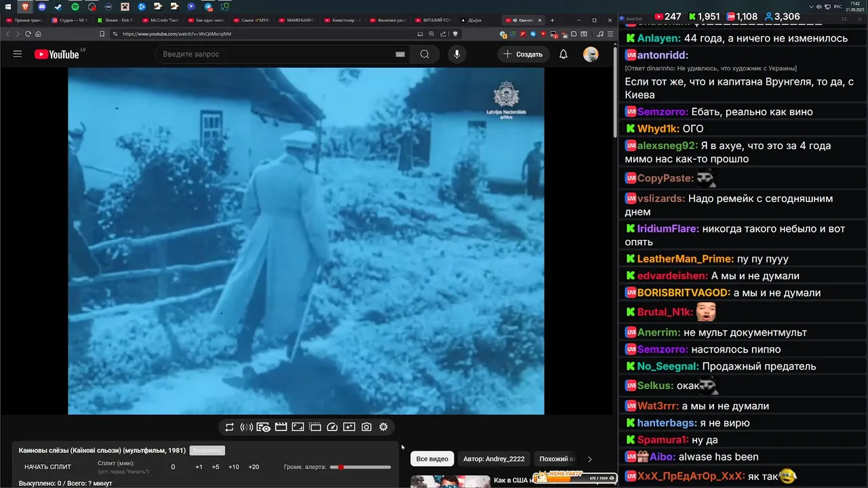Open Spotify from the taskbar
The image size is (868, 488).
point(75,7)
